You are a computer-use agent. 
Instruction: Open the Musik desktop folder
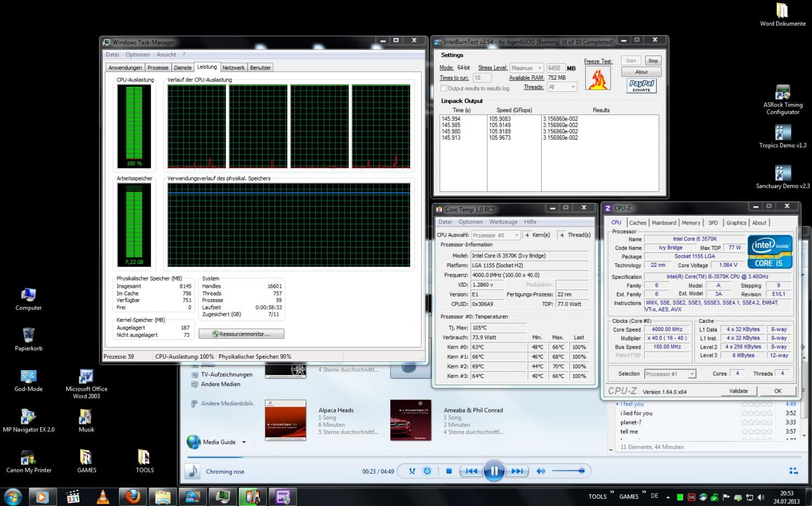86,421
